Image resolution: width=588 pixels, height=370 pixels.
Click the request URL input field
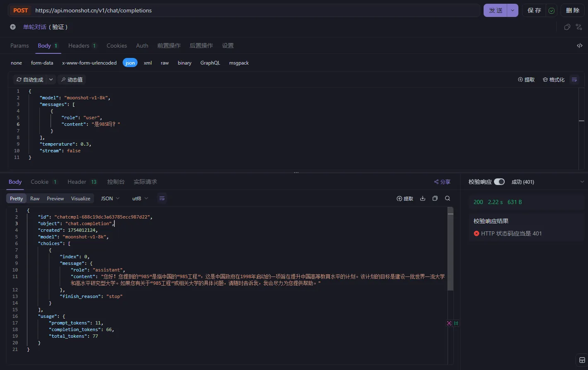click(x=256, y=10)
